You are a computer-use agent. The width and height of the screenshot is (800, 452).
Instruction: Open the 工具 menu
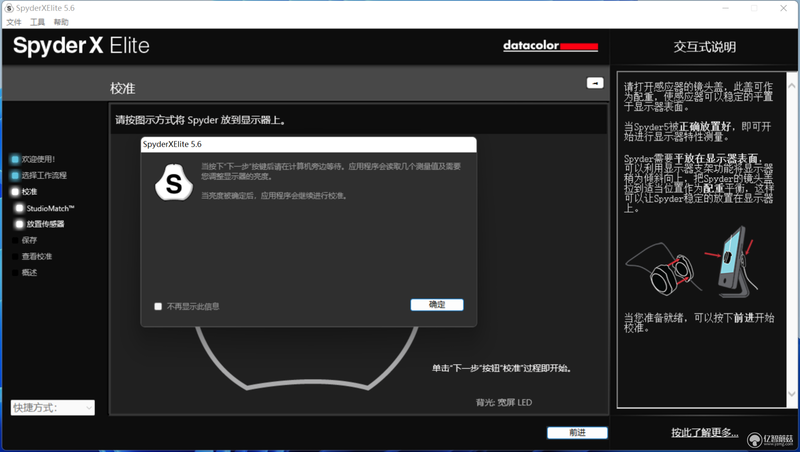37,22
